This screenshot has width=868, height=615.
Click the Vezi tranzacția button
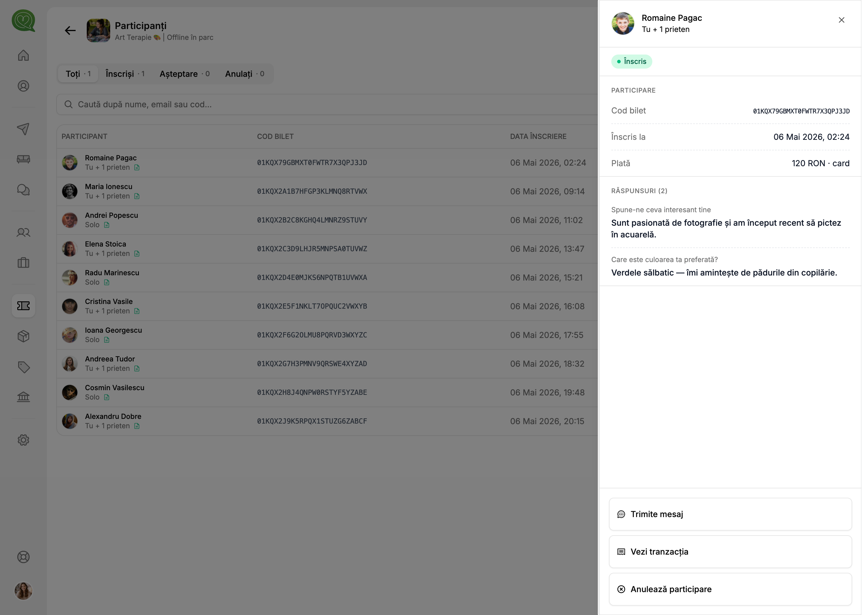click(x=730, y=552)
